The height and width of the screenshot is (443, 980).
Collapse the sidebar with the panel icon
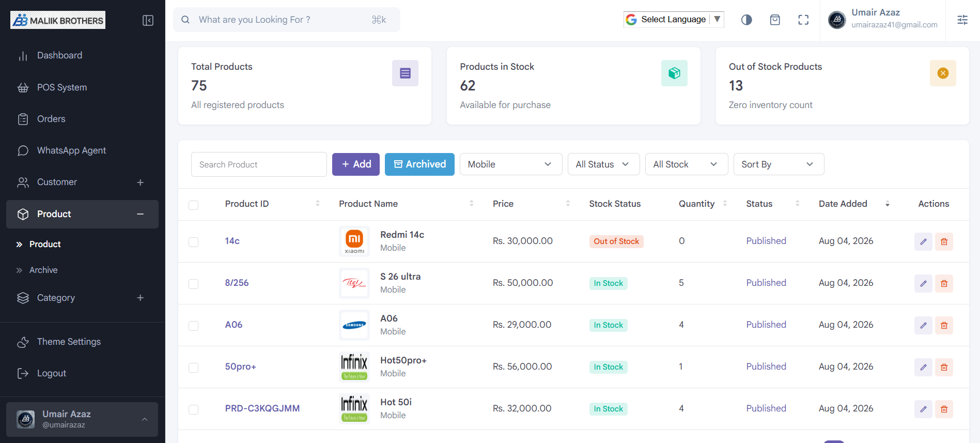(x=148, y=20)
